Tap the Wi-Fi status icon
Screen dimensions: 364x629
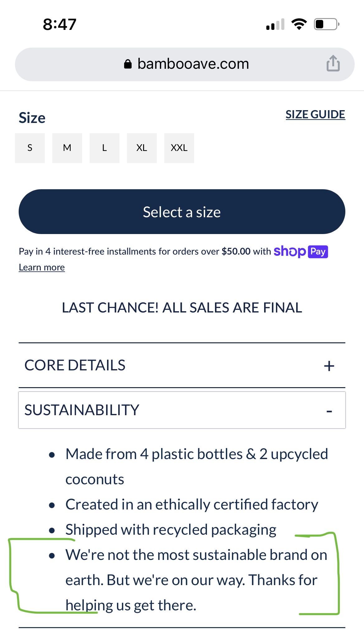[x=299, y=24]
